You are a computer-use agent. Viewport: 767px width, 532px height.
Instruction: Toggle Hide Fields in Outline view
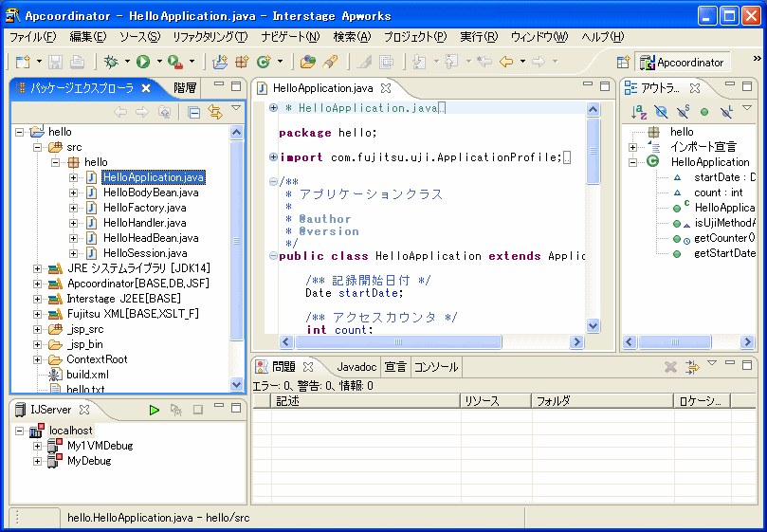pos(661,112)
